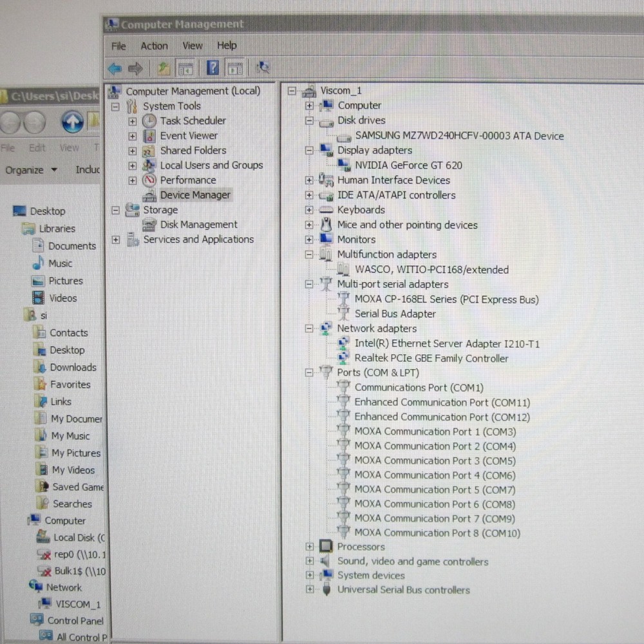Click the Organize dropdown in File Explorer
644x644 pixels.
point(30,169)
